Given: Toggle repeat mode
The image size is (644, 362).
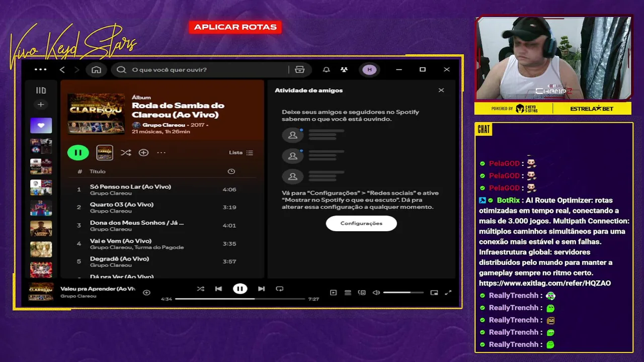Looking at the screenshot, I should (x=280, y=289).
